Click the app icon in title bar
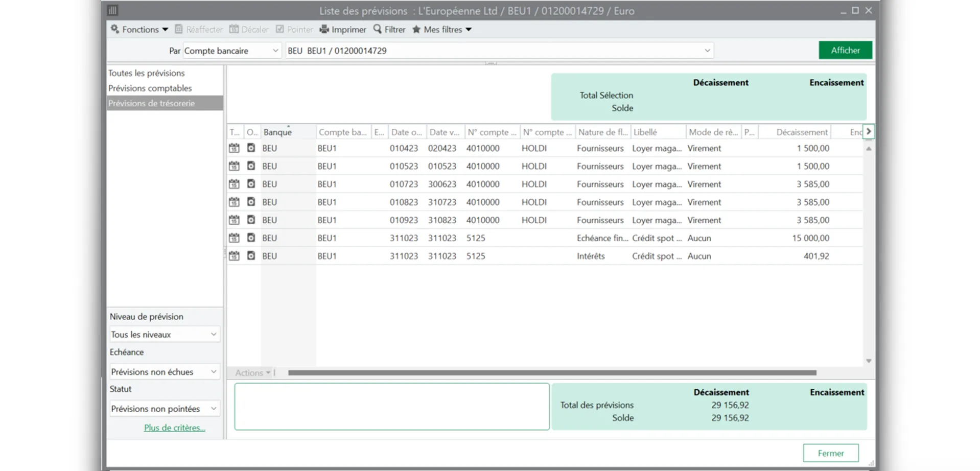Viewport: 980px width, 471px height. click(113, 10)
